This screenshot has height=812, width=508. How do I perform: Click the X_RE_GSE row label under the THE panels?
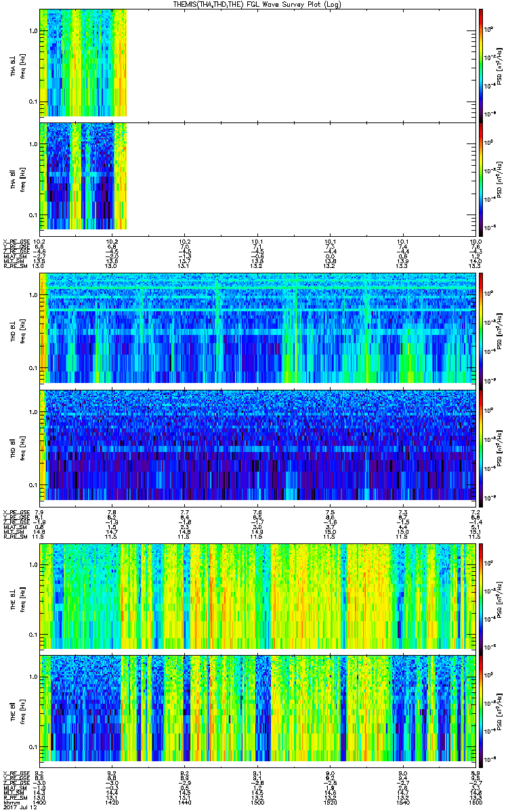17,773
